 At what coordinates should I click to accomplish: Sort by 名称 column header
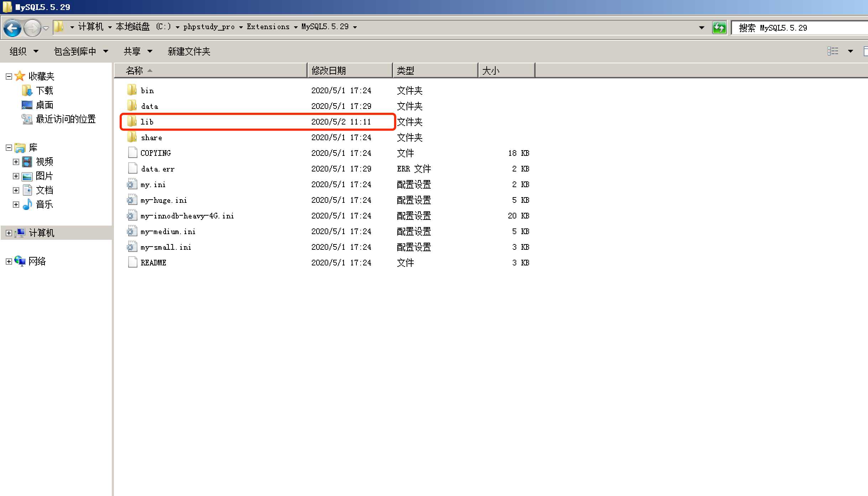pyautogui.click(x=211, y=70)
